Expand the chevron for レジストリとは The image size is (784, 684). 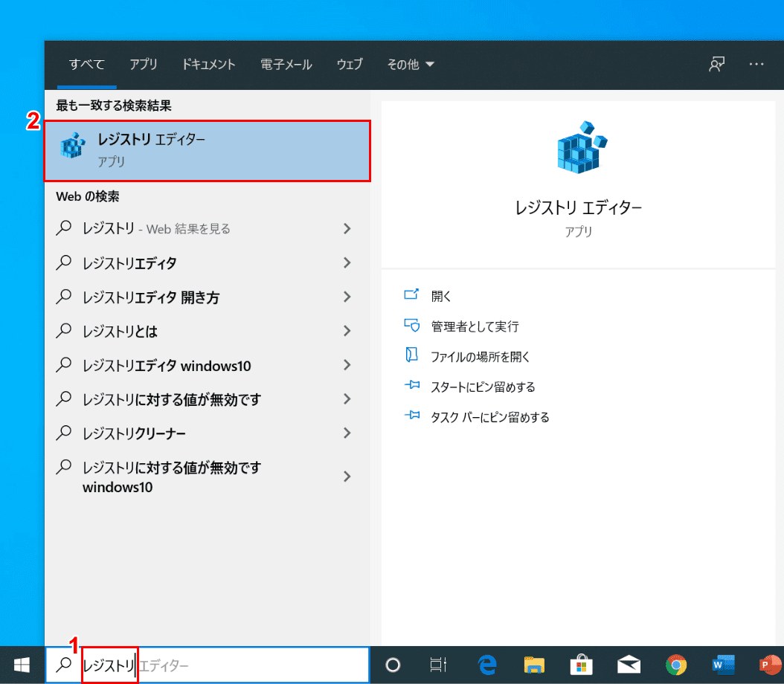[x=347, y=331]
